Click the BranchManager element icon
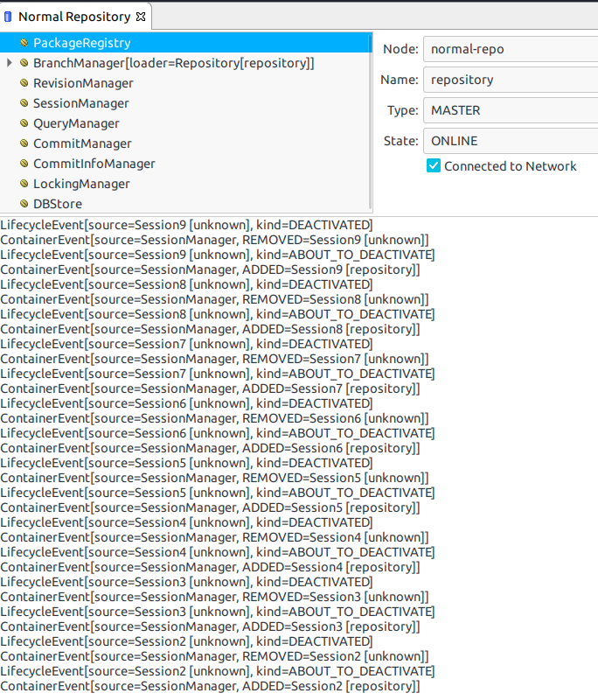Screen dimensions: 598x700 pyautogui.click(x=24, y=63)
